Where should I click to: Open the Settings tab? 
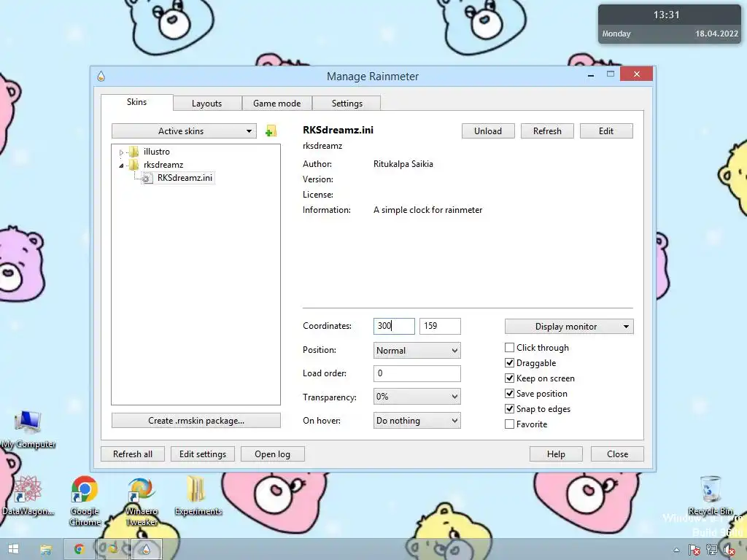pos(347,104)
